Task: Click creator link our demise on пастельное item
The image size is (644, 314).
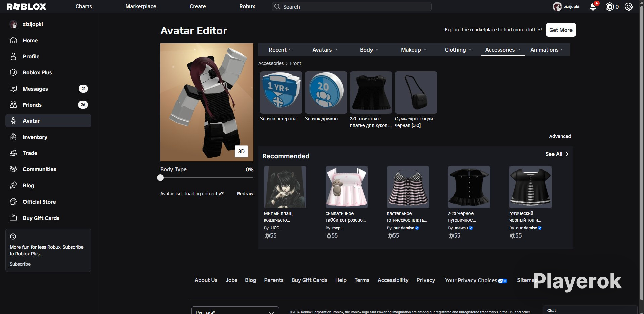Action: 404,228
